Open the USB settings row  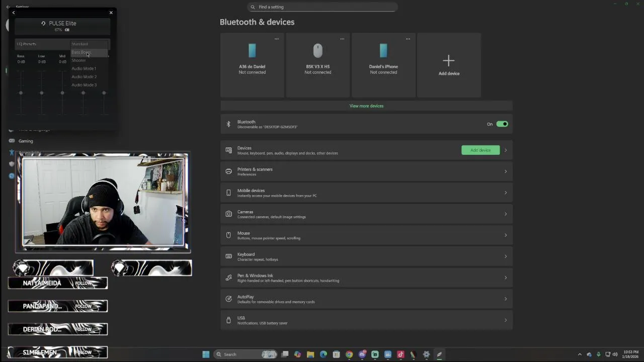tap(366, 320)
